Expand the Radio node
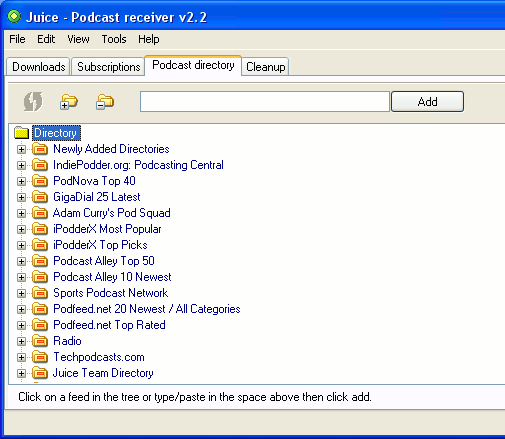505x439 pixels. tap(21, 341)
